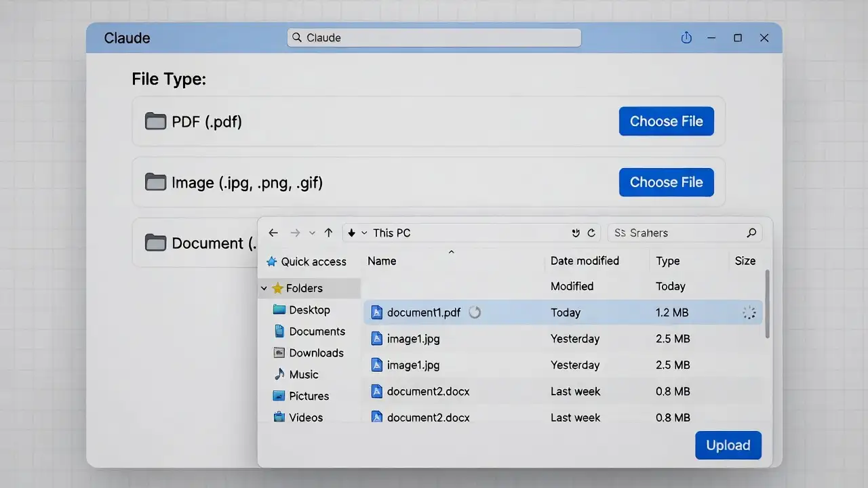Select Downloads in the navigation pane
The width and height of the screenshot is (868, 488).
pyautogui.click(x=316, y=353)
